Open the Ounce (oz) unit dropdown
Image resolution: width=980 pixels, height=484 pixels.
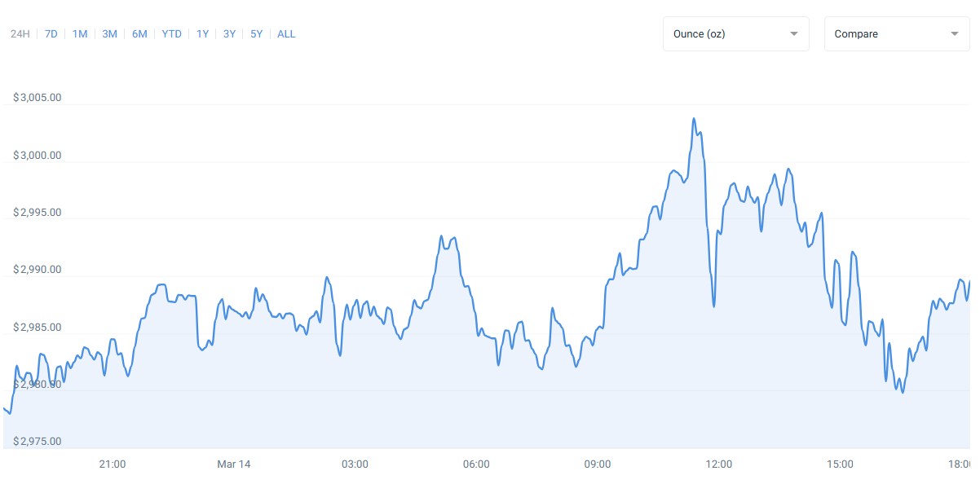click(735, 33)
